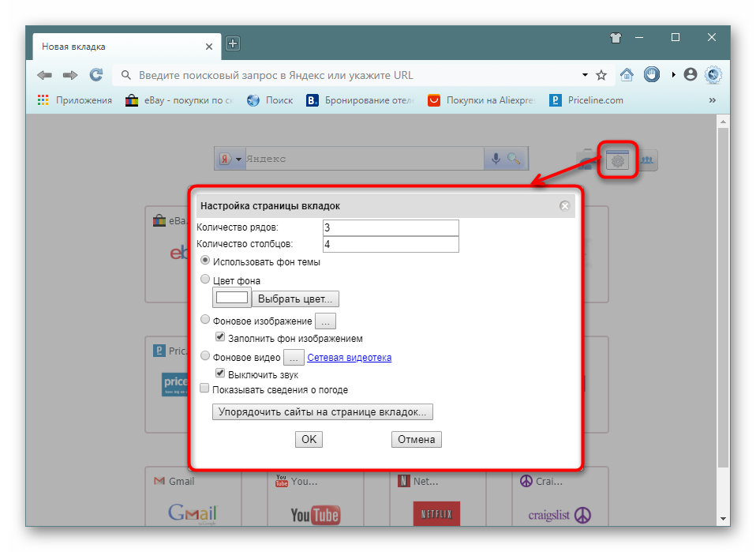This screenshot has height=552, width=756.
Task: Toggle 'Заполнить фон изображением' checkbox
Action: [x=221, y=337]
